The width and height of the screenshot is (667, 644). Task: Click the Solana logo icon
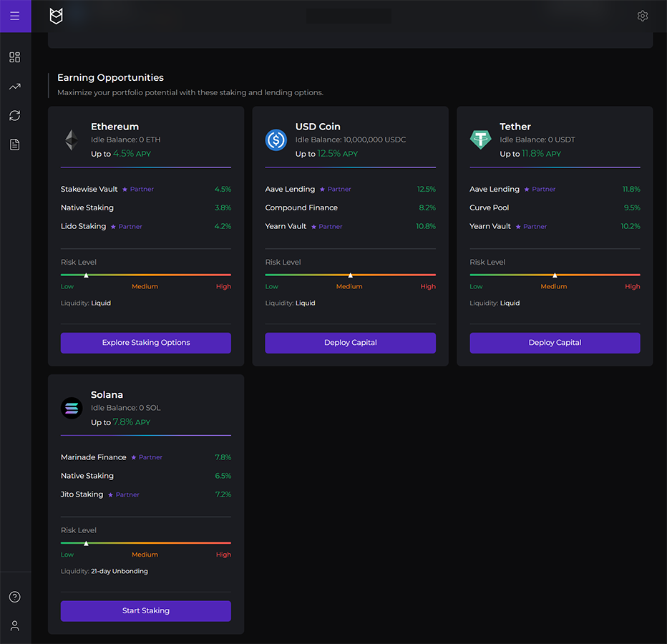(x=72, y=408)
